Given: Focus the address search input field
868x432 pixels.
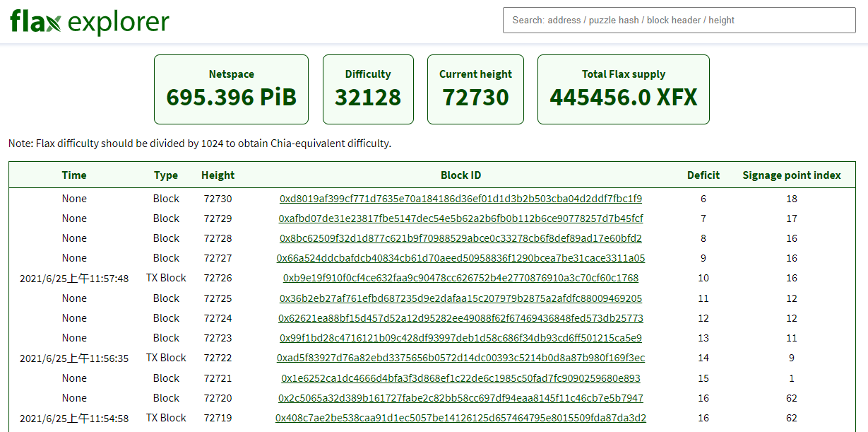Looking at the screenshot, I should click(x=679, y=21).
